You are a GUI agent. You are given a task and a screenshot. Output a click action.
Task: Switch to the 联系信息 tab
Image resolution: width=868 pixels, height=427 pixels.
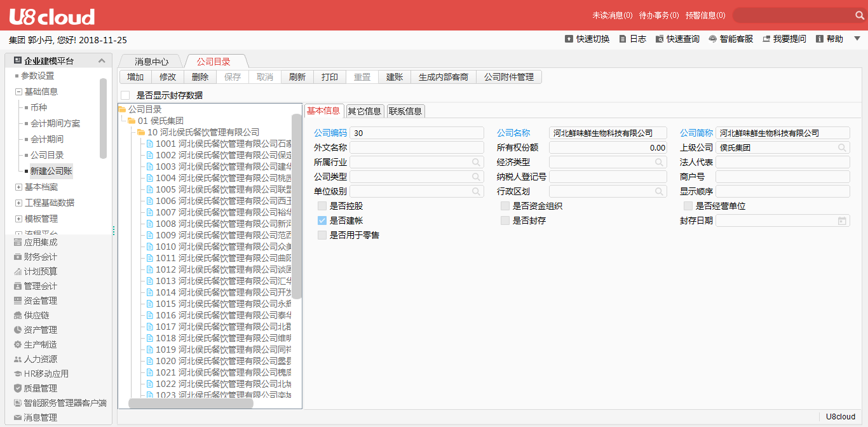pos(405,111)
